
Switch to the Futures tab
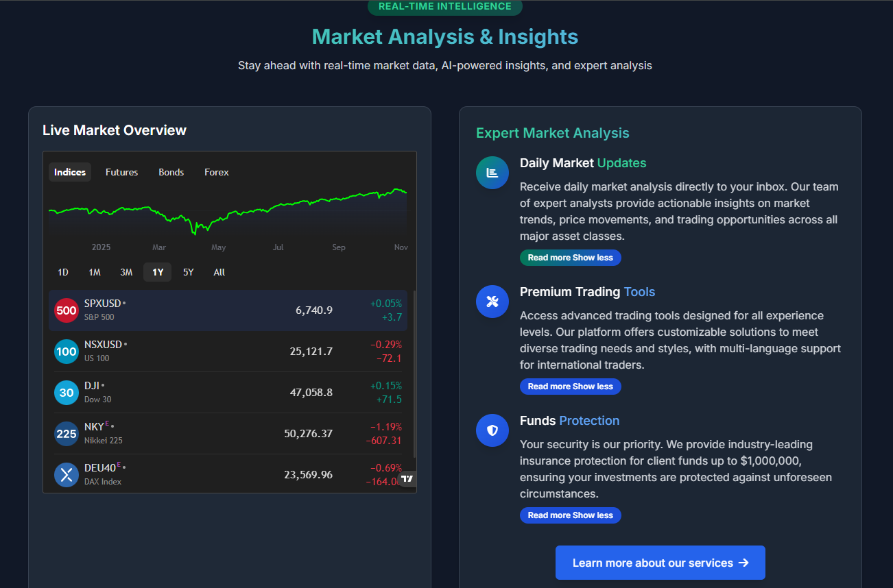coord(122,172)
